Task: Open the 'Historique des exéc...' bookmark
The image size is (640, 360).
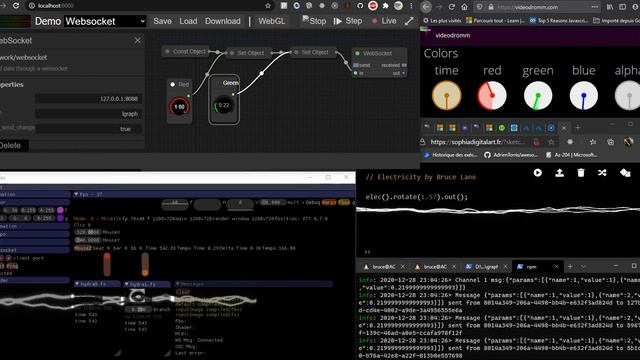Action: tap(450, 155)
